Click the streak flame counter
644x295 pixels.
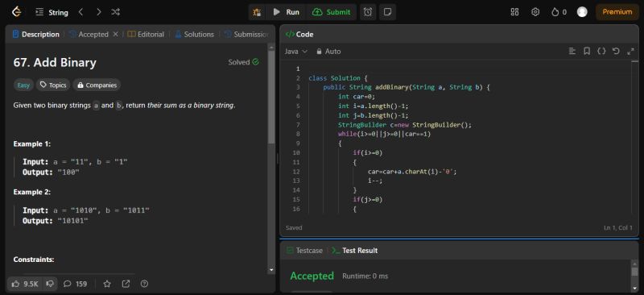(x=559, y=12)
